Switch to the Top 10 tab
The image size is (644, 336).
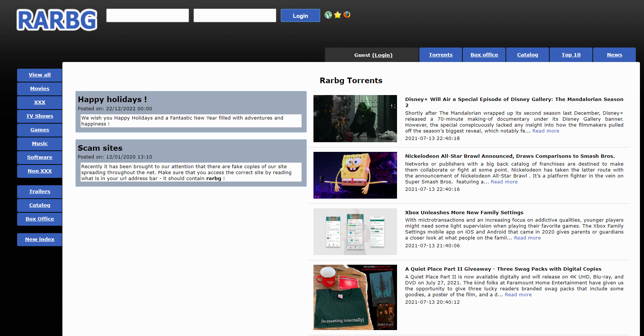click(x=571, y=55)
